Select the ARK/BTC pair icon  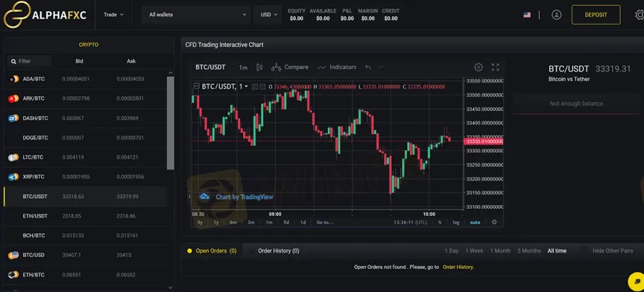[x=13, y=98]
